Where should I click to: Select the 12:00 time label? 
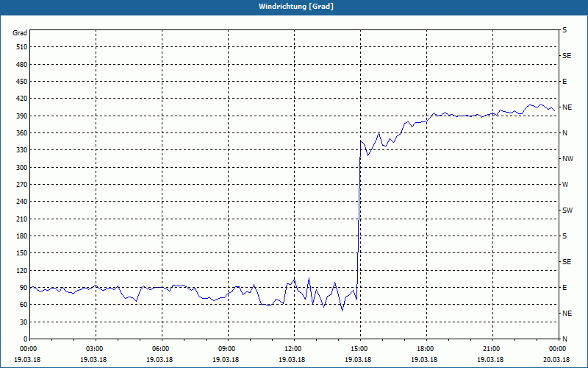pyautogui.click(x=295, y=349)
